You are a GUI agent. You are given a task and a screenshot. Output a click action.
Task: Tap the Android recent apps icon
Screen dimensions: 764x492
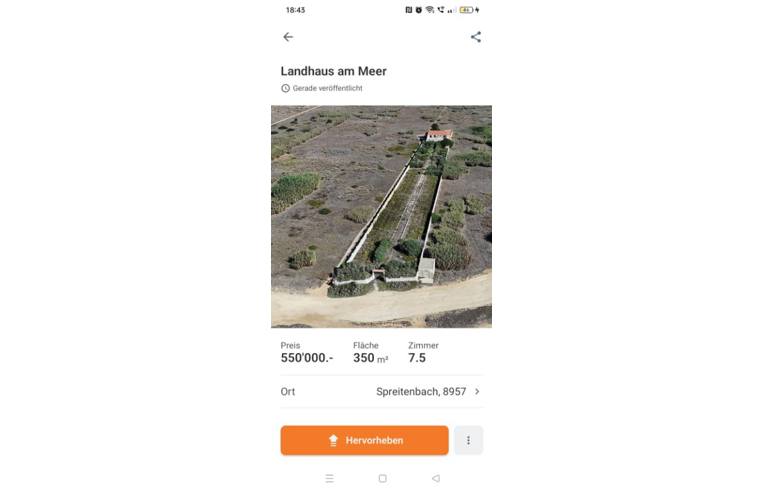click(329, 478)
